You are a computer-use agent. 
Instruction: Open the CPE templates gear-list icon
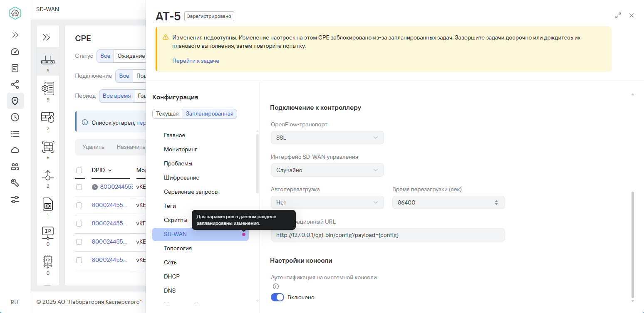[48, 88]
